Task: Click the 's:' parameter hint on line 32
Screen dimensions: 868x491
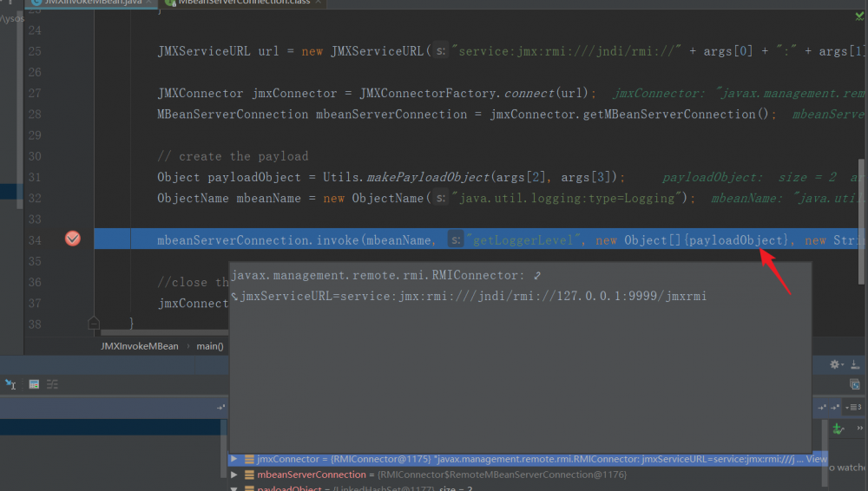Action: [440, 198]
